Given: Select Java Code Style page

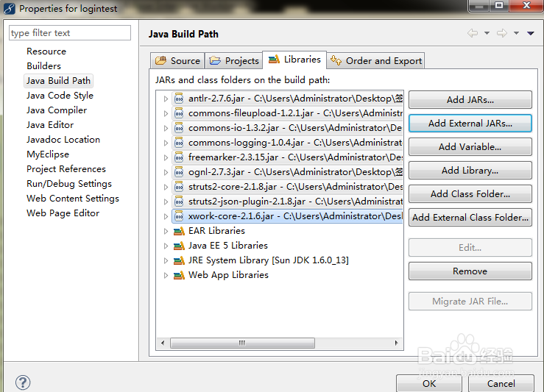Looking at the screenshot, I should tap(60, 96).
